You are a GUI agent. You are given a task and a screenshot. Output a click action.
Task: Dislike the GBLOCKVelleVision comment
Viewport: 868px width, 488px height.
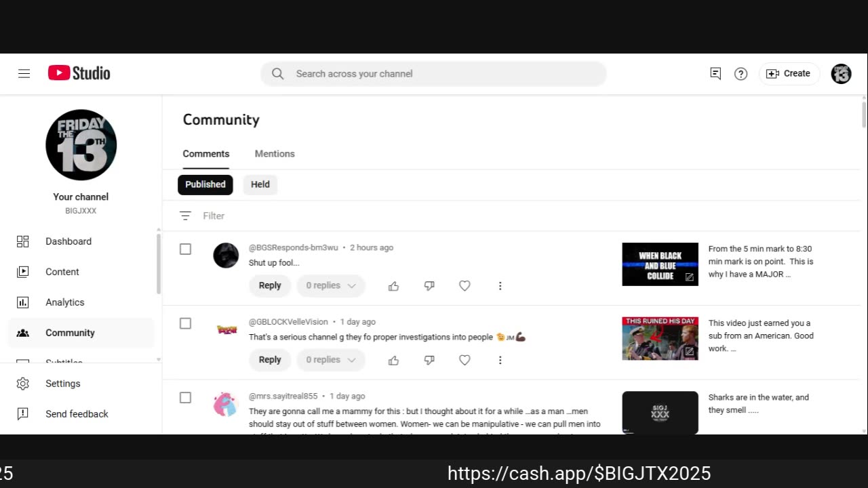pyautogui.click(x=429, y=360)
